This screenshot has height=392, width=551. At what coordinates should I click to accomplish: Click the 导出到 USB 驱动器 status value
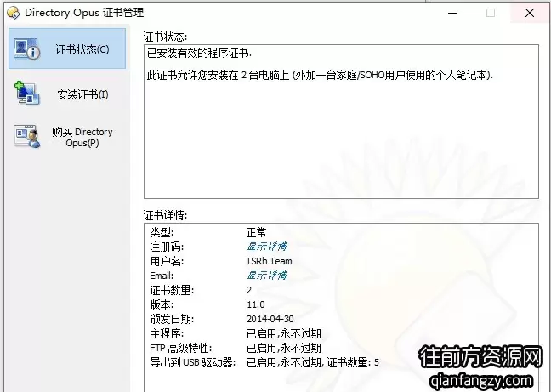pyautogui.click(x=313, y=362)
